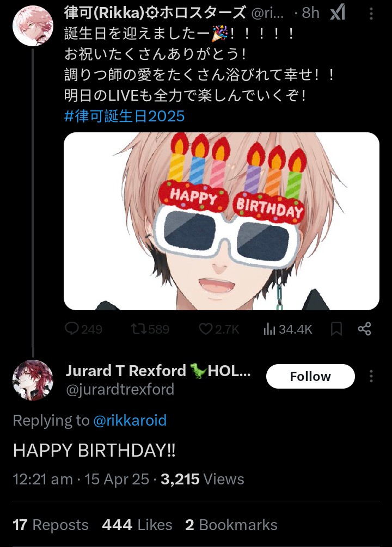This screenshot has height=547, width=392.
Task: View the 2 Bookmarks count
Action: click(231, 525)
